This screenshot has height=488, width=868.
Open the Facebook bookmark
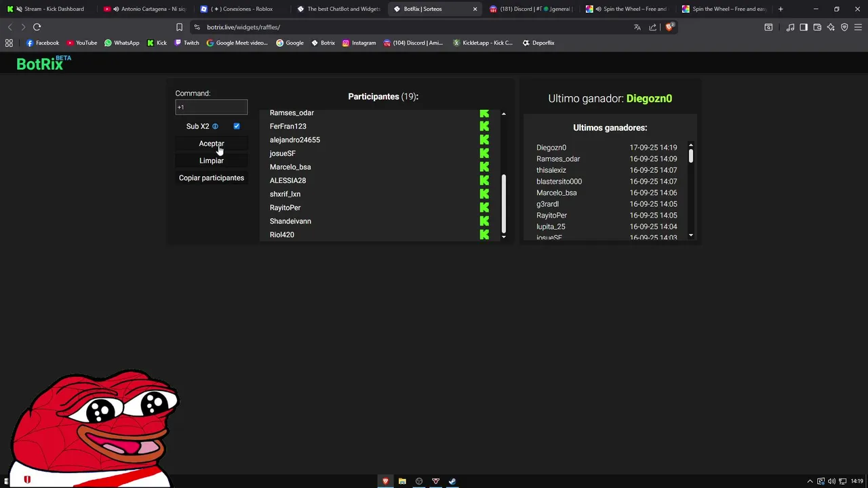42,43
